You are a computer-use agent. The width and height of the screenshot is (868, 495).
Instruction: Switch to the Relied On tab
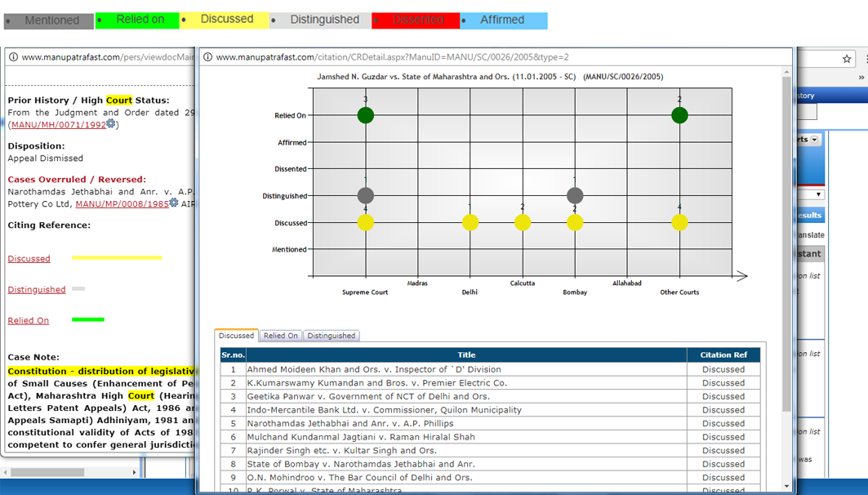[x=280, y=336]
